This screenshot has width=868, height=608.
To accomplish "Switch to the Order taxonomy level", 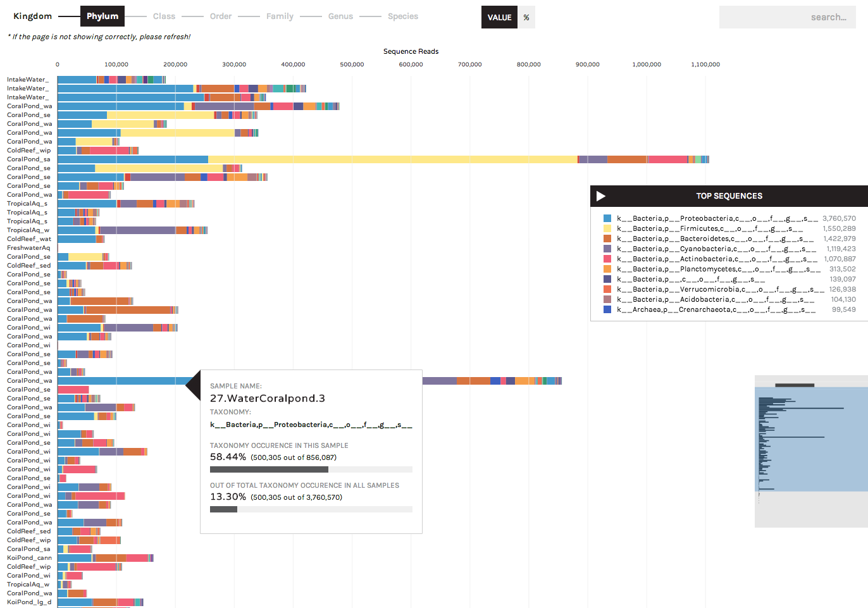I will pos(221,16).
